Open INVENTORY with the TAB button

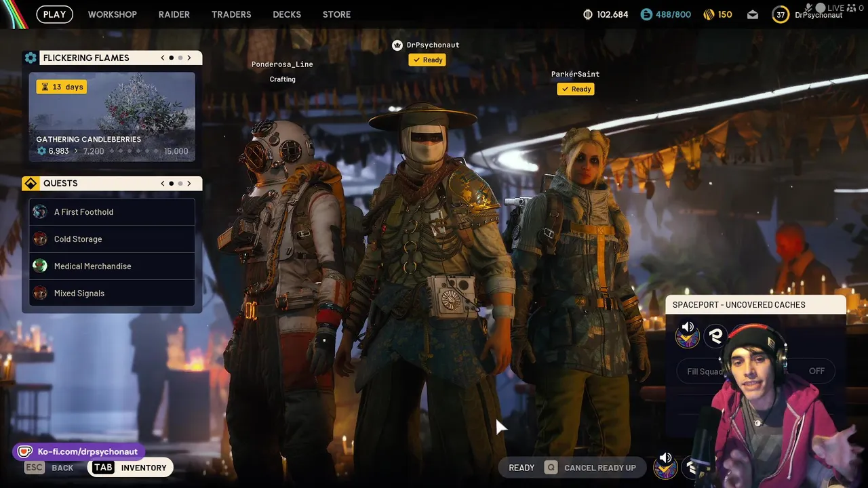(x=130, y=468)
